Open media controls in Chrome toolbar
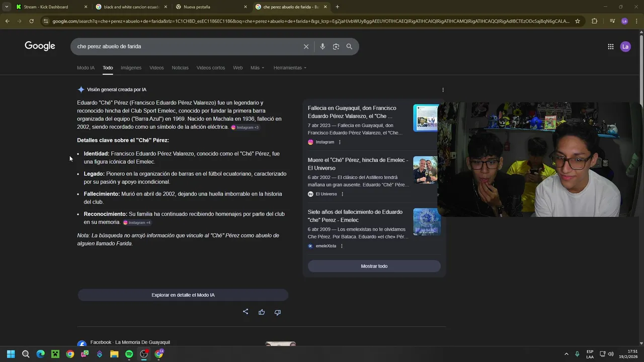Screen dimensions: 644x362 612,21
